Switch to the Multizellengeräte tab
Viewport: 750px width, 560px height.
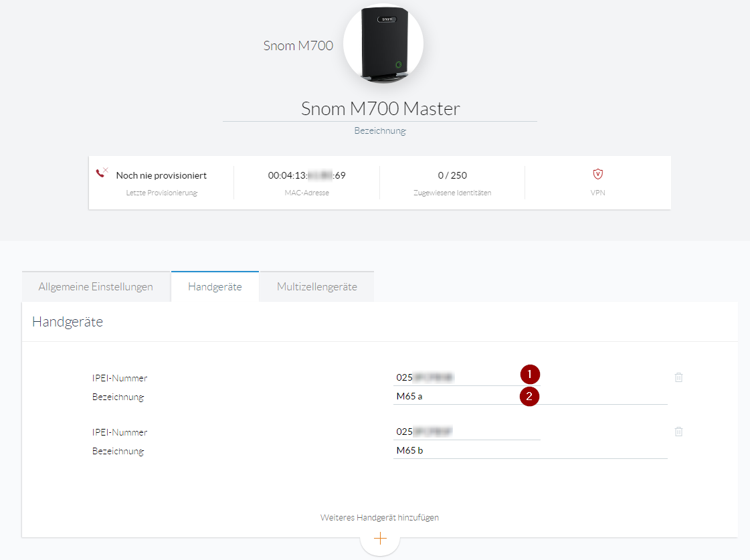316,286
